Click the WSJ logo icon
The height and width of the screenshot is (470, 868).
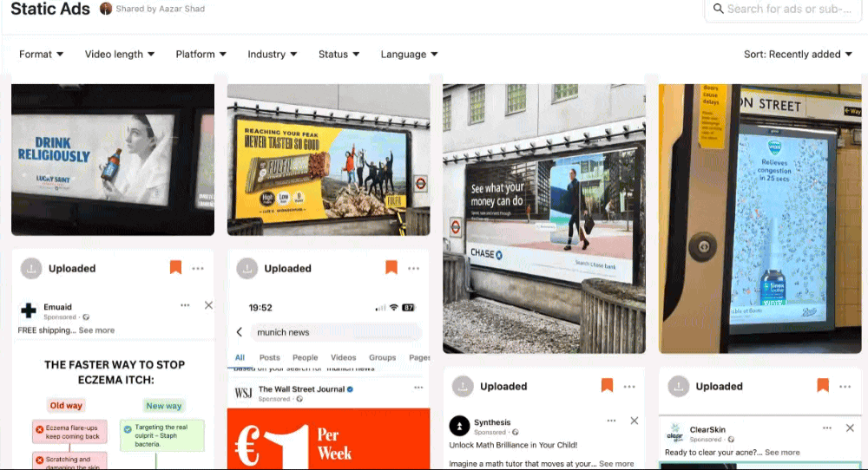click(243, 393)
